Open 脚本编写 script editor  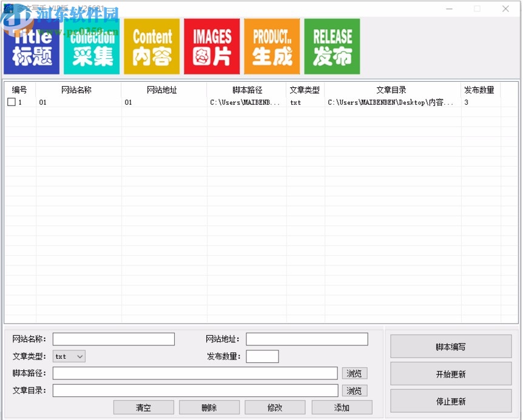tap(451, 347)
